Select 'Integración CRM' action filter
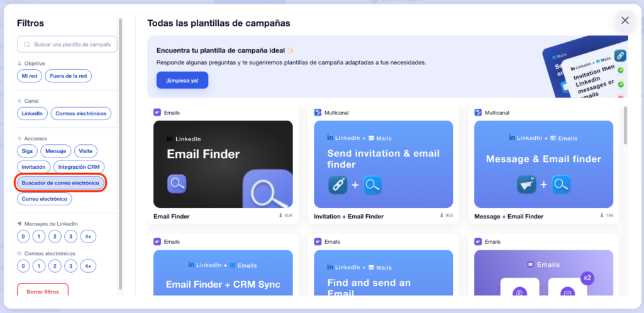Viewport: 644px width, 313px height. [78, 167]
